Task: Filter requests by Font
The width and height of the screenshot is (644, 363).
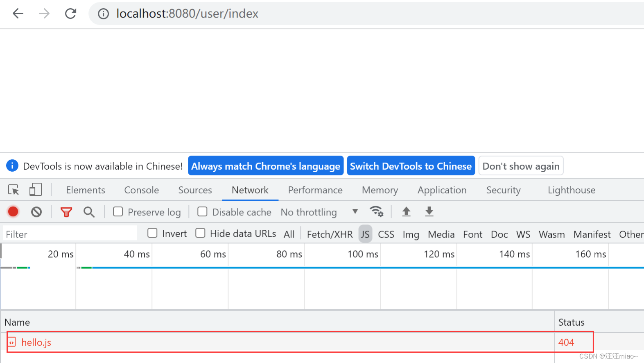Action: tap(473, 234)
